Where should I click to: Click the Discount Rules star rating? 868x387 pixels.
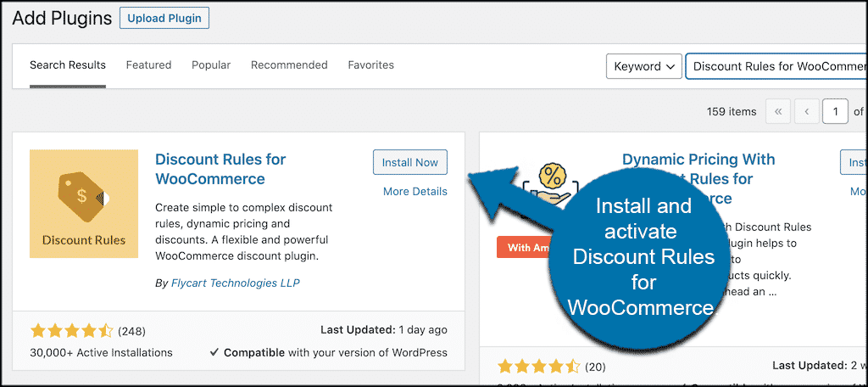71,330
